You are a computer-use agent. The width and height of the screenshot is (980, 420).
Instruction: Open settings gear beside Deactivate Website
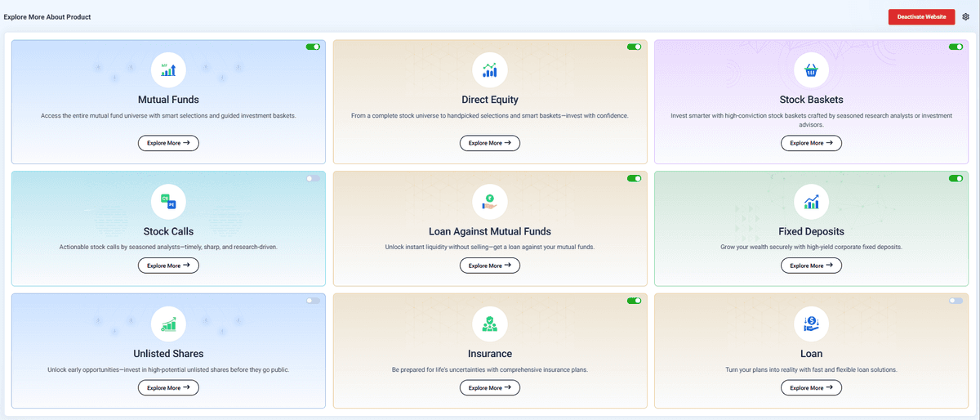[965, 17]
